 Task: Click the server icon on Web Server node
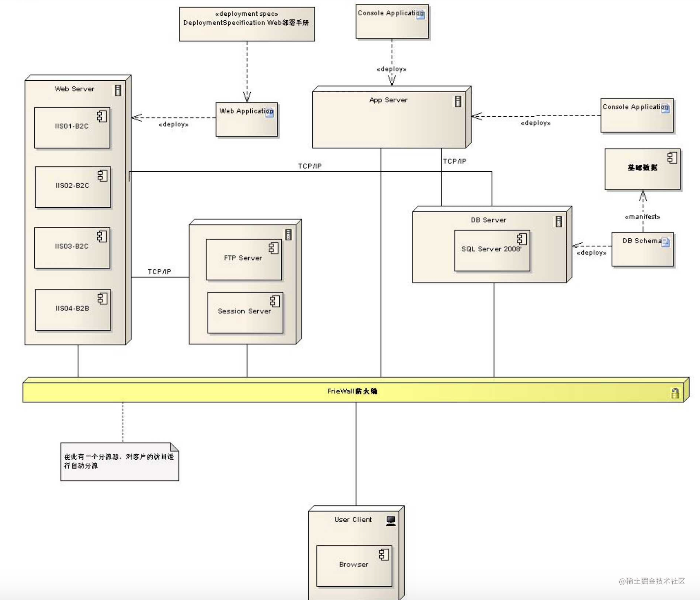pos(118,90)
